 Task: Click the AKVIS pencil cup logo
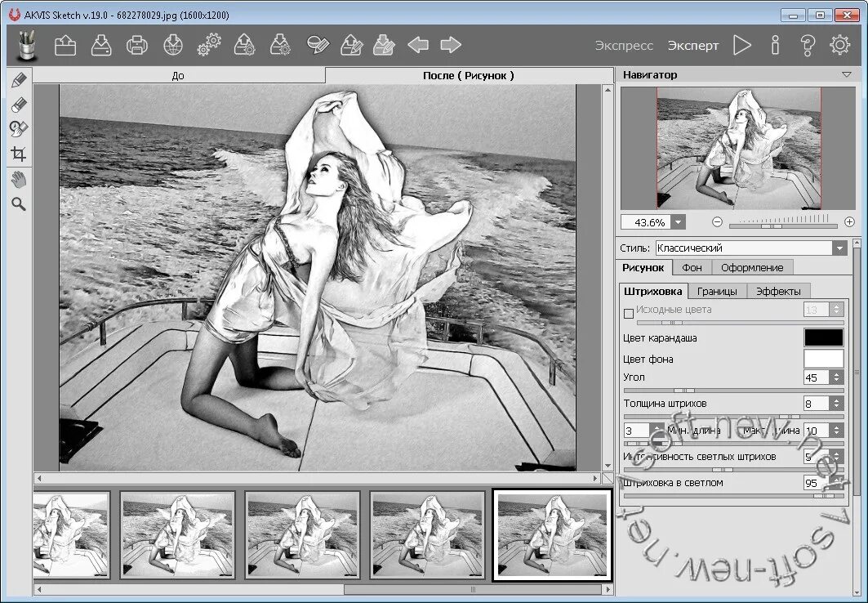click(26, 45)
